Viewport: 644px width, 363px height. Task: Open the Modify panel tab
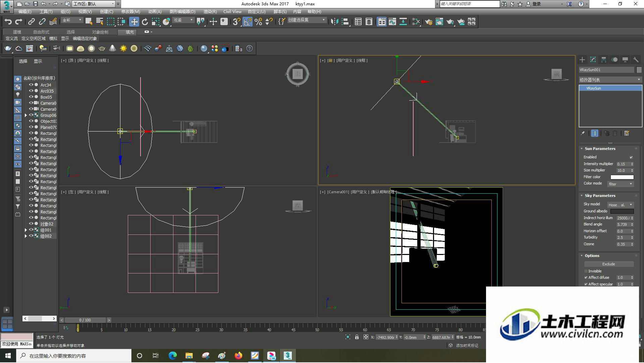click(593, 60)
